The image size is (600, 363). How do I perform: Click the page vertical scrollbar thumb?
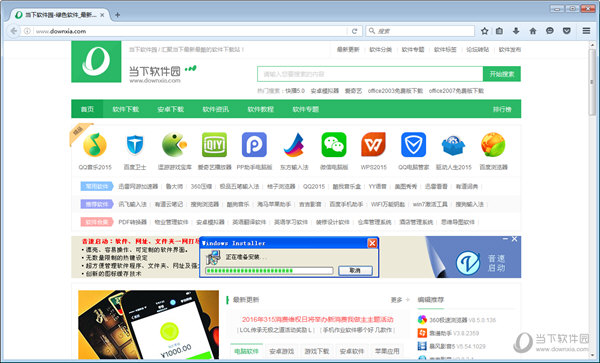tap(592, 81)
